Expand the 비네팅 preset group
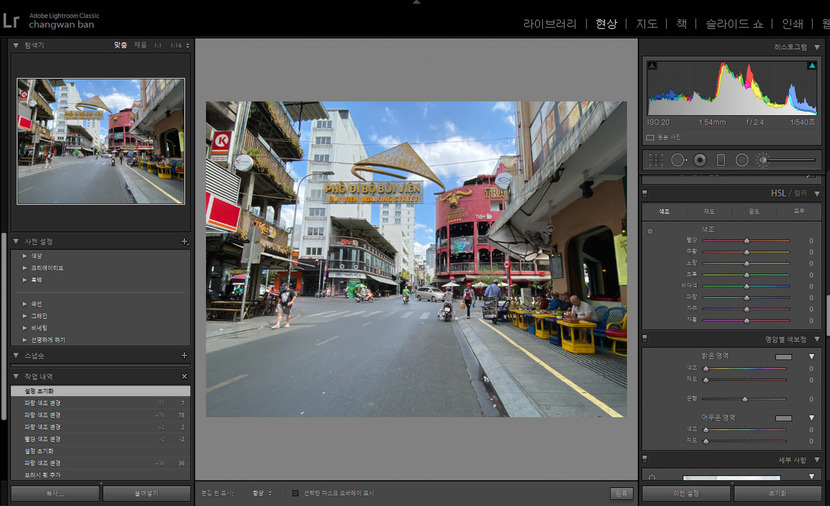Viewport: 830px width, 506px height. coord(24,328)
